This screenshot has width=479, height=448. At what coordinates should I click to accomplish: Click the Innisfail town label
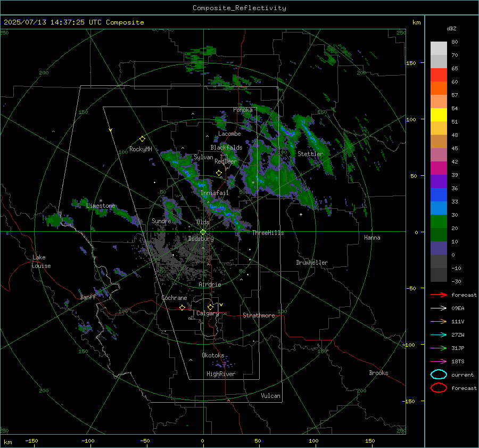[214, 193]
